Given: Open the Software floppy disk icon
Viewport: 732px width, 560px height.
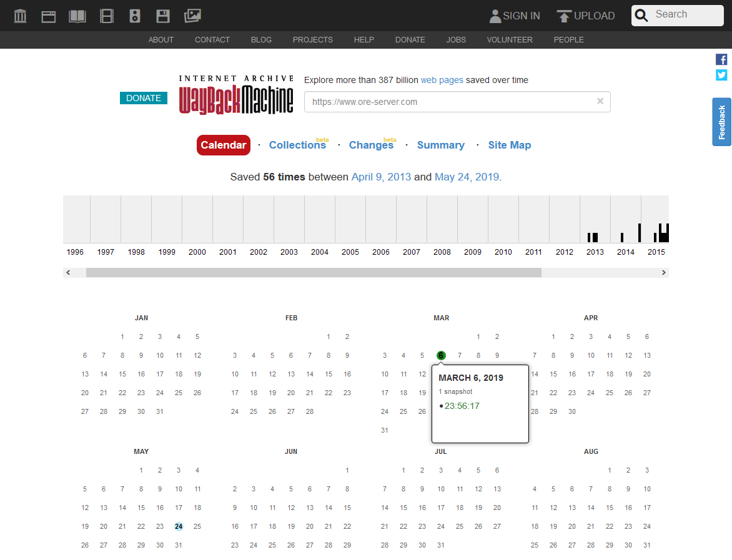Looking at the screenshot, I should pyautogui.click(x=163, y=16).
